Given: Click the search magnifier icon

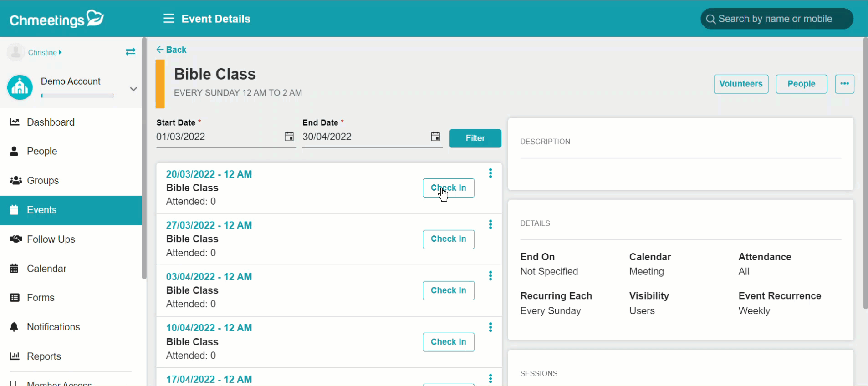Looking at the screenshot, I should (x=710, y=19).
